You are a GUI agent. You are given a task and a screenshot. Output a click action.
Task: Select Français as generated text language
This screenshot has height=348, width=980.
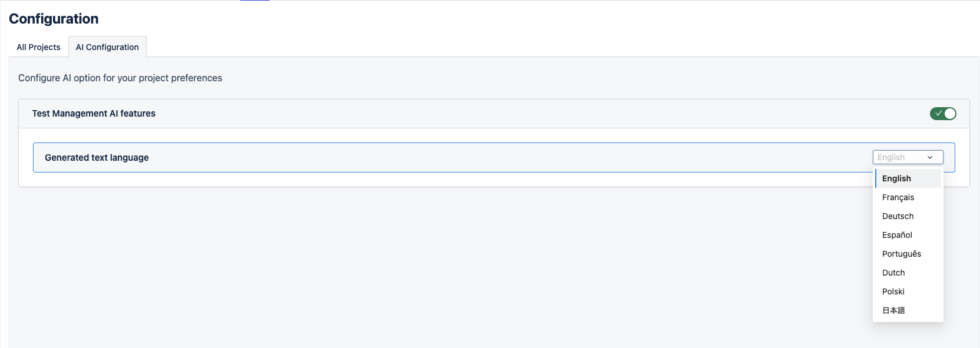coord(898,197)
